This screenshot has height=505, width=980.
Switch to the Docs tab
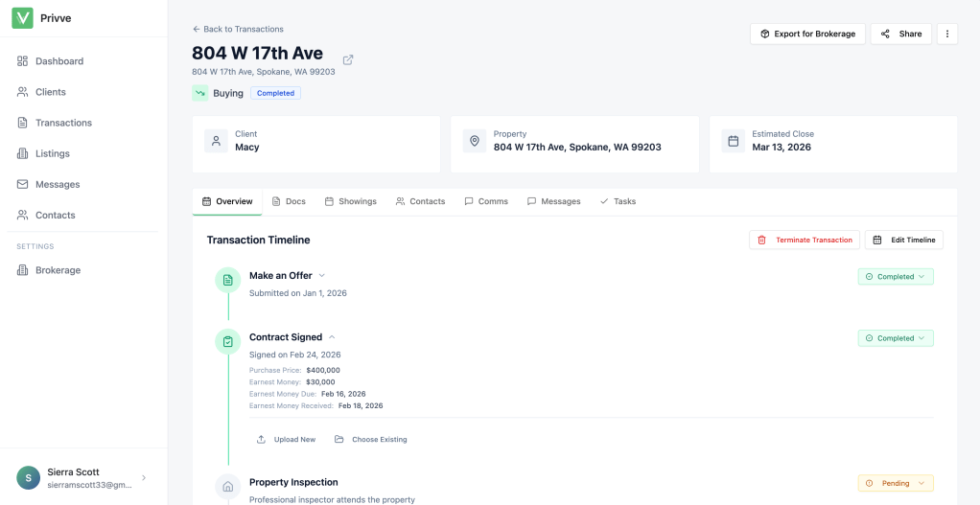click(x=289, y=201)
